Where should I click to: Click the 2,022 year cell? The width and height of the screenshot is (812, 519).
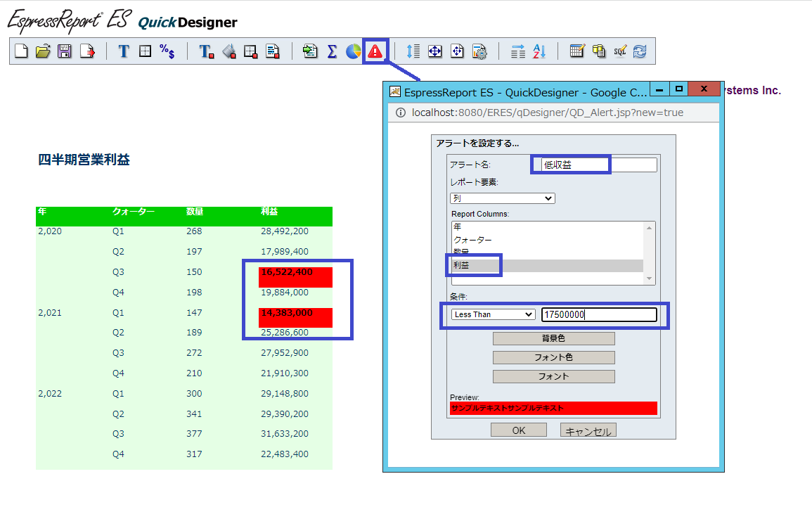click(x=50, y=393)
